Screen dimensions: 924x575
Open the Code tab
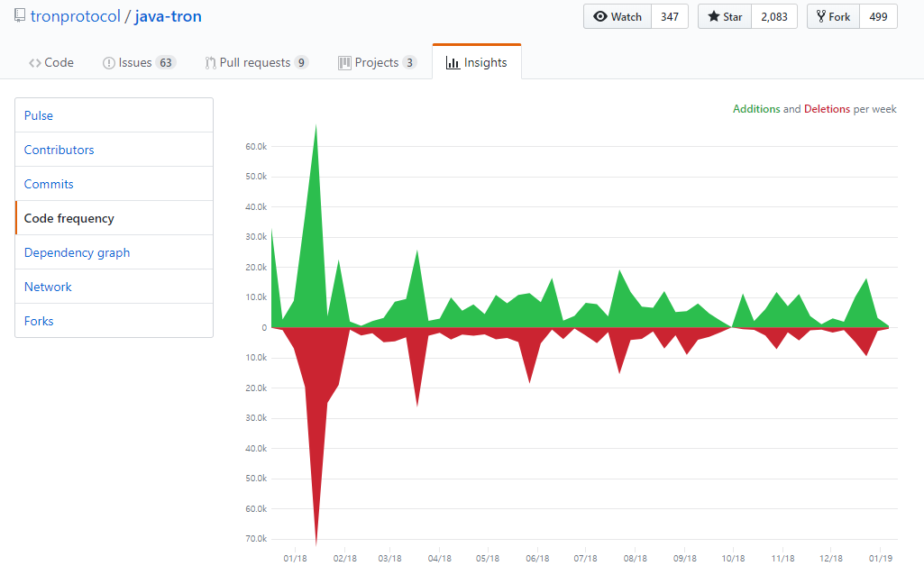coord(51,62)
